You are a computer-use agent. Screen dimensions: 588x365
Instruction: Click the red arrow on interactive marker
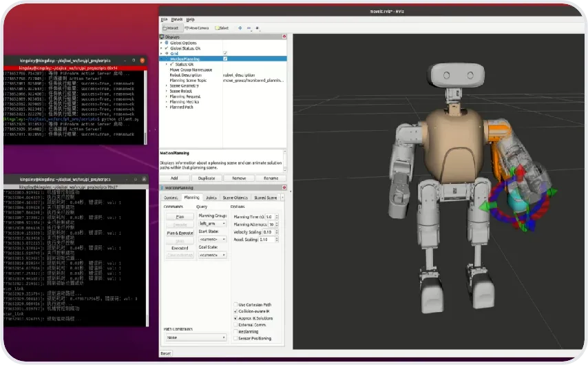pos(520,174)
